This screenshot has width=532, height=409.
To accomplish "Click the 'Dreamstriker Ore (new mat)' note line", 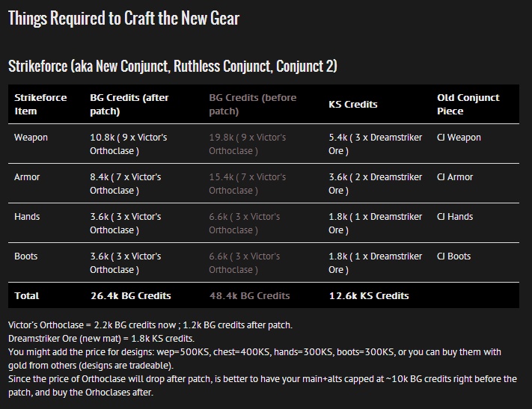I will pos(101,339).
